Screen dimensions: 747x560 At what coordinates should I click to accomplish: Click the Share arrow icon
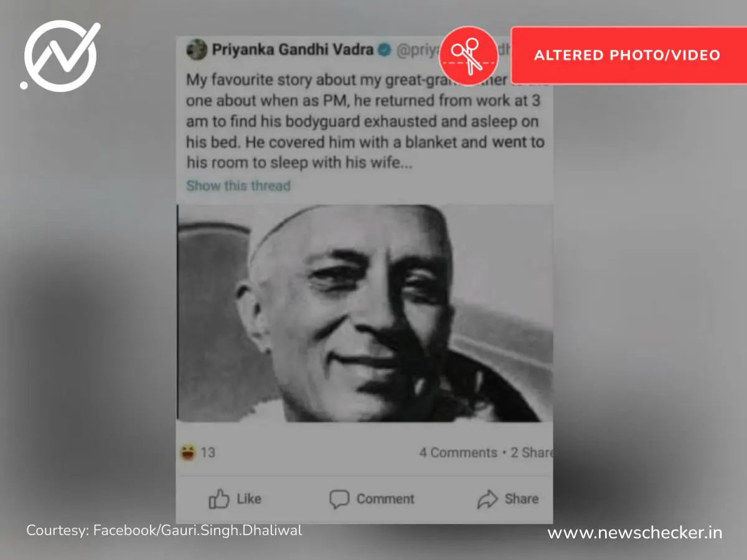pos(487,499)
